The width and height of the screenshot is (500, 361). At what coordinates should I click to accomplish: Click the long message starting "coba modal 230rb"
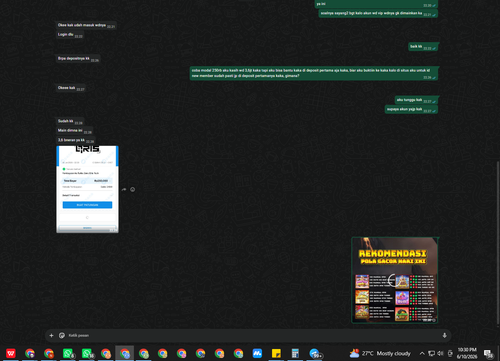tap(314, 73)
